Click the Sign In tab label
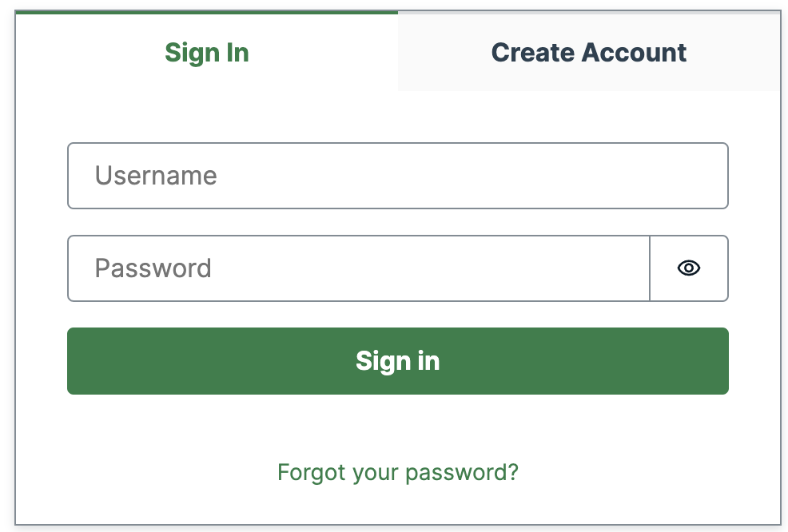This screenshot has width=788, height=532. pyautogui.click(x=207, y=52)
